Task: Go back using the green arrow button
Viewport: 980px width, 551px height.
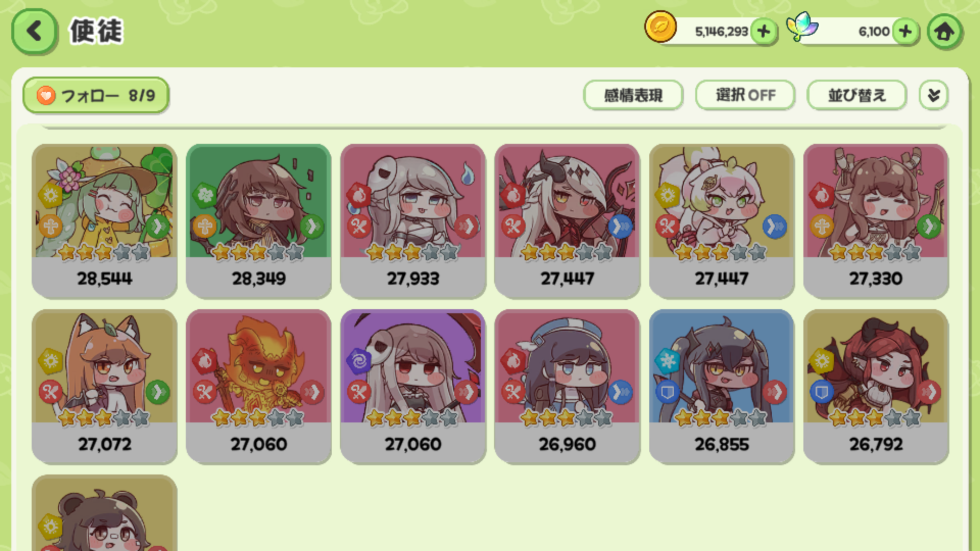Action: tap(34, 32)
